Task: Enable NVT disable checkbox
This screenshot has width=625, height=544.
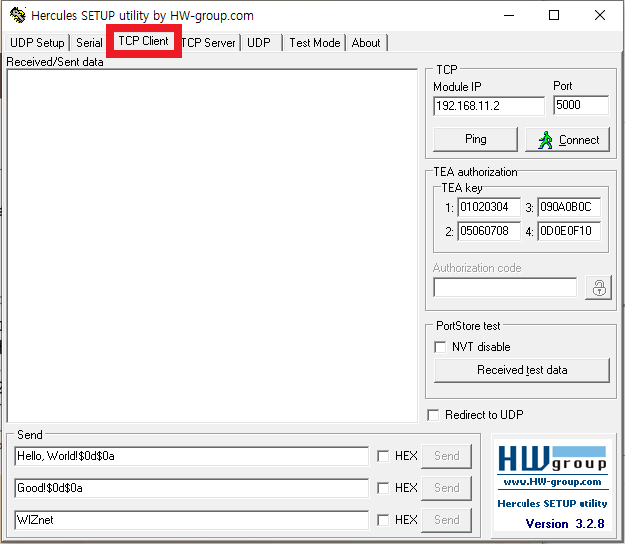Action: tap(440, 347)
